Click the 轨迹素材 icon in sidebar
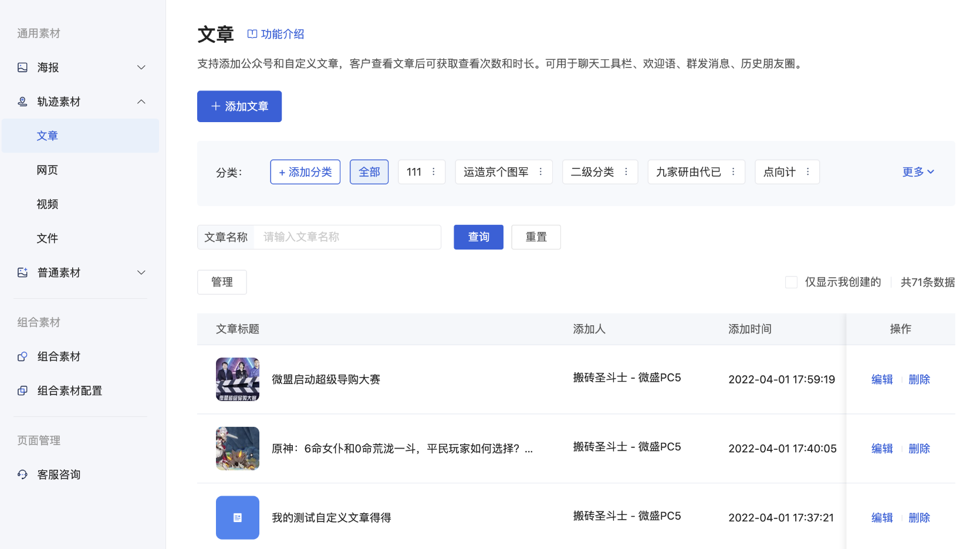The width and height of the screenshot is (980, 549). pos(22,102)
